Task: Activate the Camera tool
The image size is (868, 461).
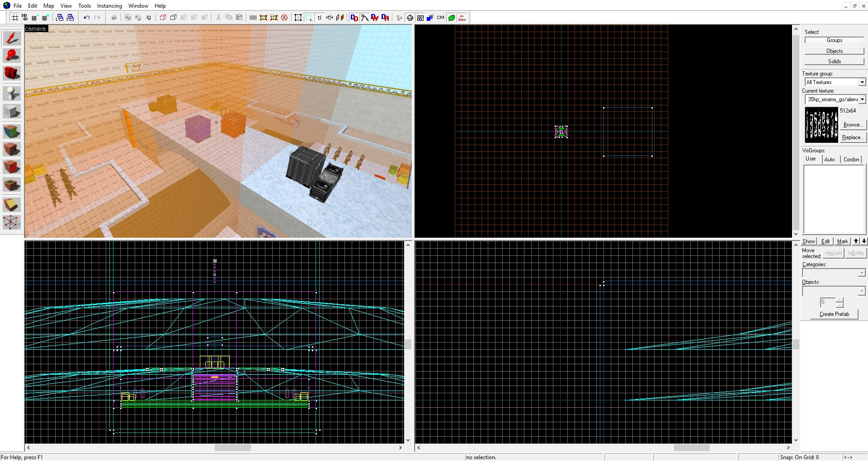Action: (12, 73)
